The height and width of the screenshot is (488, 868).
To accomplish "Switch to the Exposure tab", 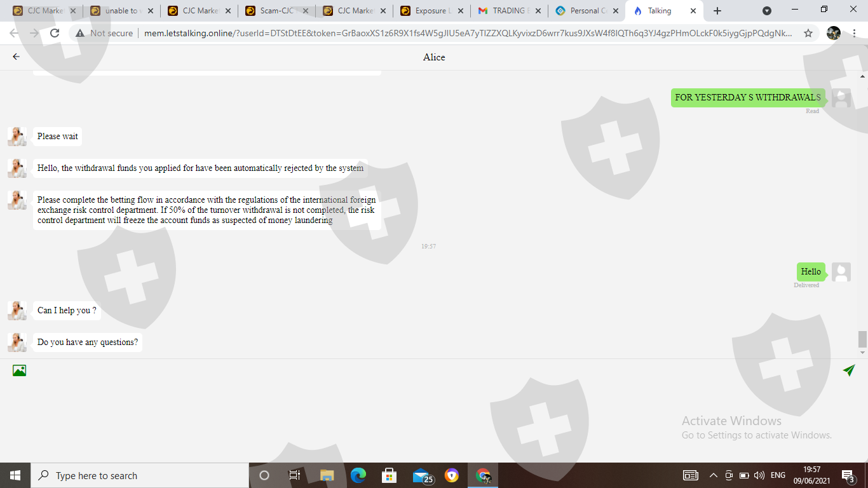I will click(431, 11).
